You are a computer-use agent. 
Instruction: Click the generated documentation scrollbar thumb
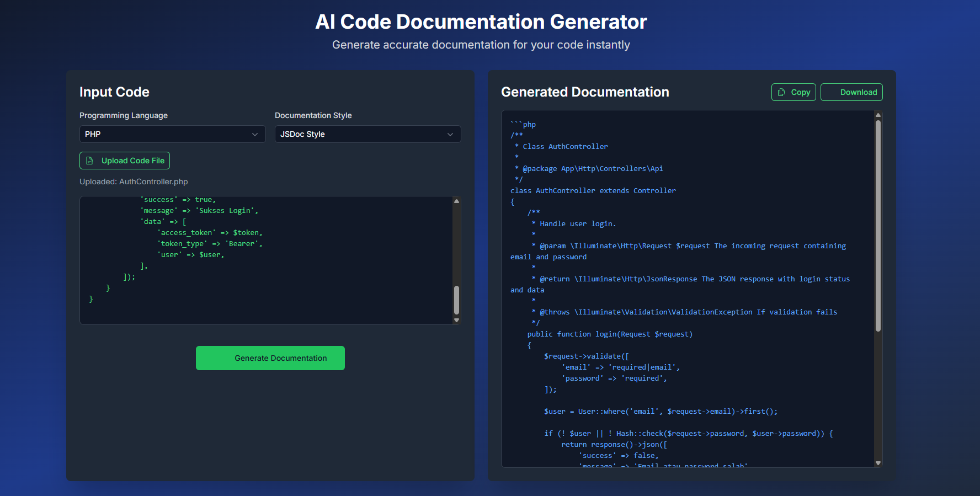878,226
